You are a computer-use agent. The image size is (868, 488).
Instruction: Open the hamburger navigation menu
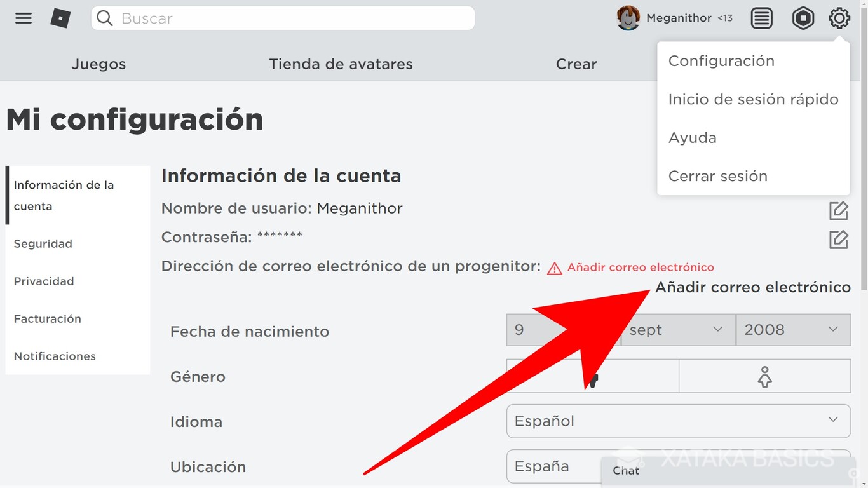click(24, 18)
